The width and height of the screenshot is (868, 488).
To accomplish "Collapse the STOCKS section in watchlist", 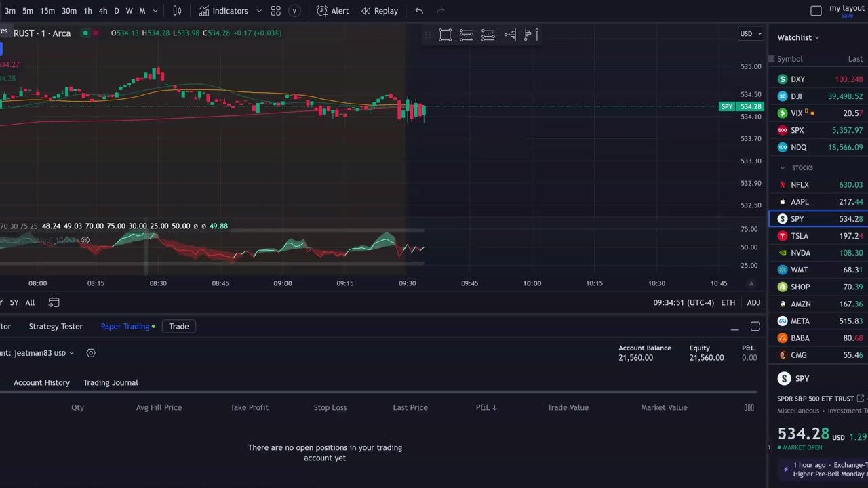I will point(783,167).
